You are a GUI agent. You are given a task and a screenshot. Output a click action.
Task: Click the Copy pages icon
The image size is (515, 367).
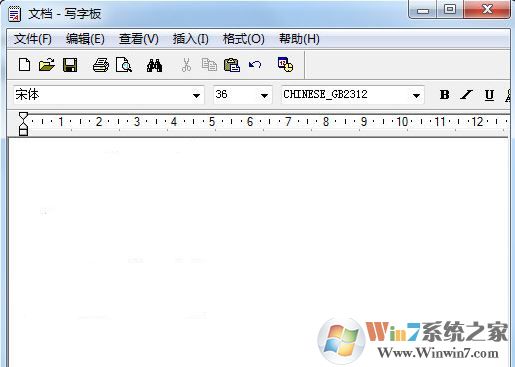tap(209, 65)
